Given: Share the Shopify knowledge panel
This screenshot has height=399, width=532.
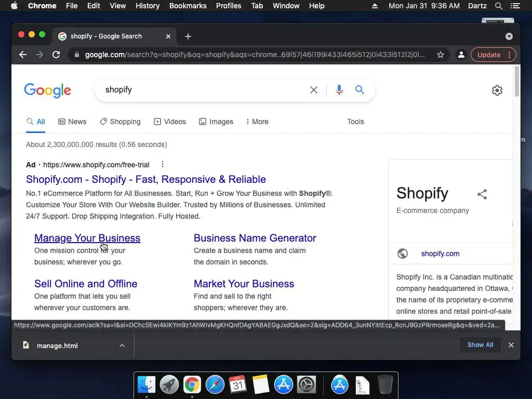Looking at the screenshot, I should point(482,194).
